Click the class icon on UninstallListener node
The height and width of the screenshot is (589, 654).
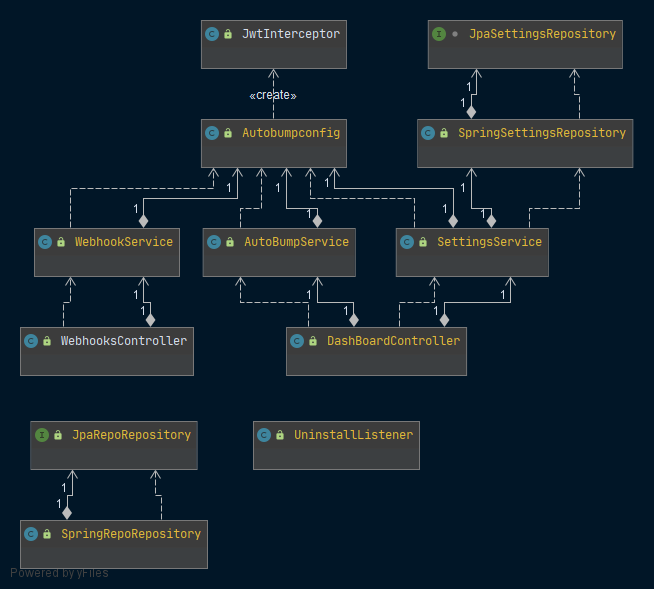264,435
